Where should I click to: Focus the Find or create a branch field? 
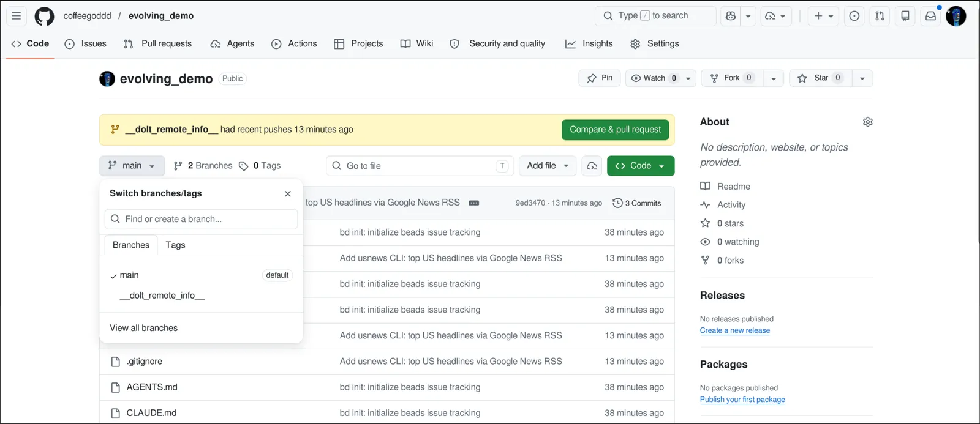[x=201, y=219]
